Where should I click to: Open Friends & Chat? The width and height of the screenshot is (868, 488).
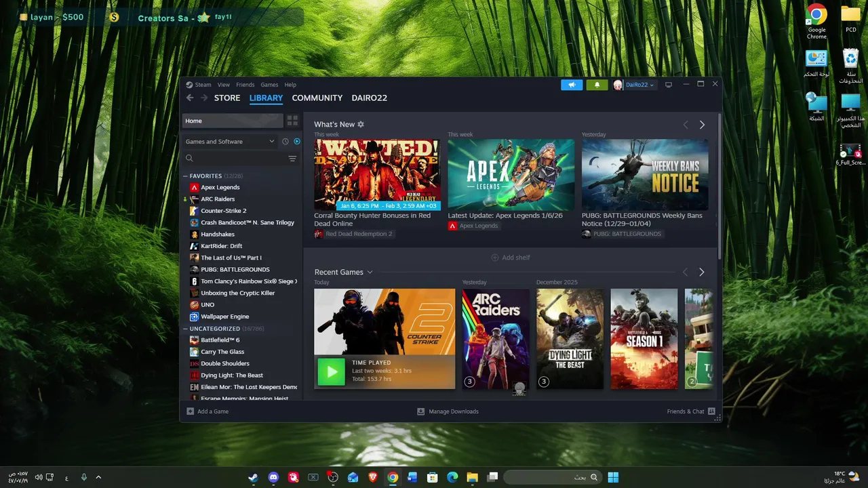point(691,411)
